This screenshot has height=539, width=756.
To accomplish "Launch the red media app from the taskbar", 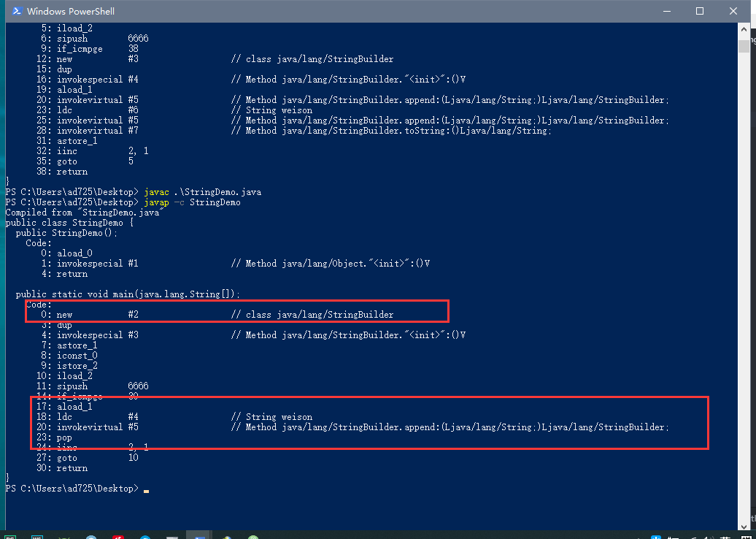I will pyautogui.click(x=118, y=536).
